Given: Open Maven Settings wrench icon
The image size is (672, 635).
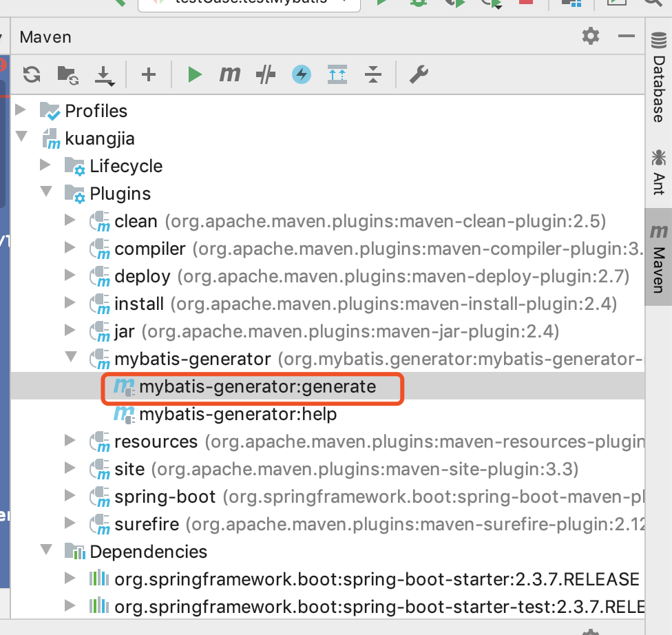Looking at the screenshot, I should [x=419, y=74].
